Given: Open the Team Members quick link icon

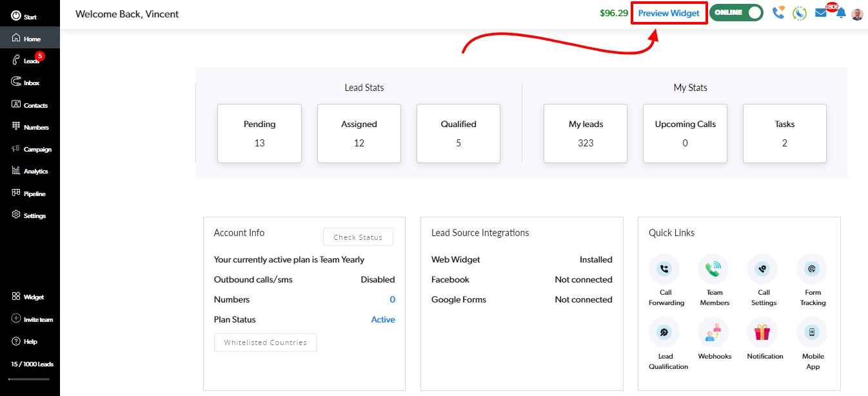Looking at the screenshot, I should pyautogui.click(x=713, y=269).
